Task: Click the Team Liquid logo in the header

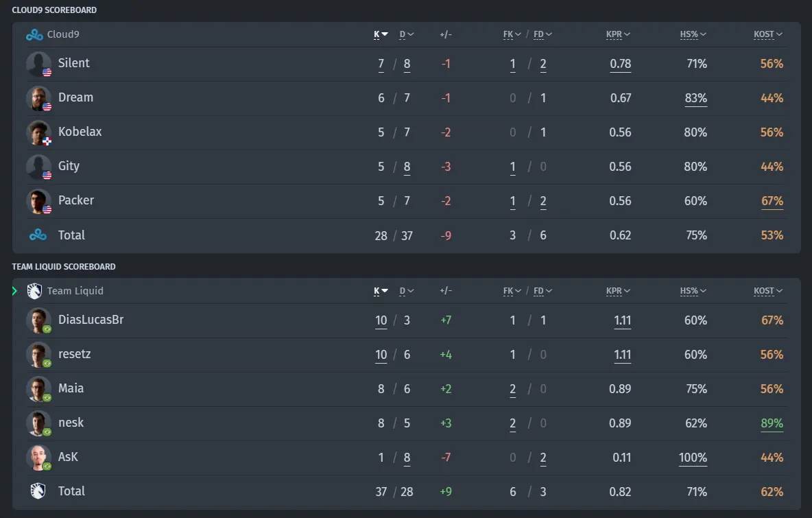Action: point(34,291)
